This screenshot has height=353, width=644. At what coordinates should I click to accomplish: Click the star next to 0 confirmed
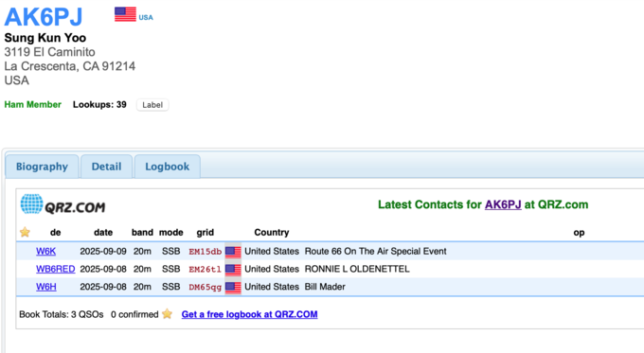(x=168, y=314)
